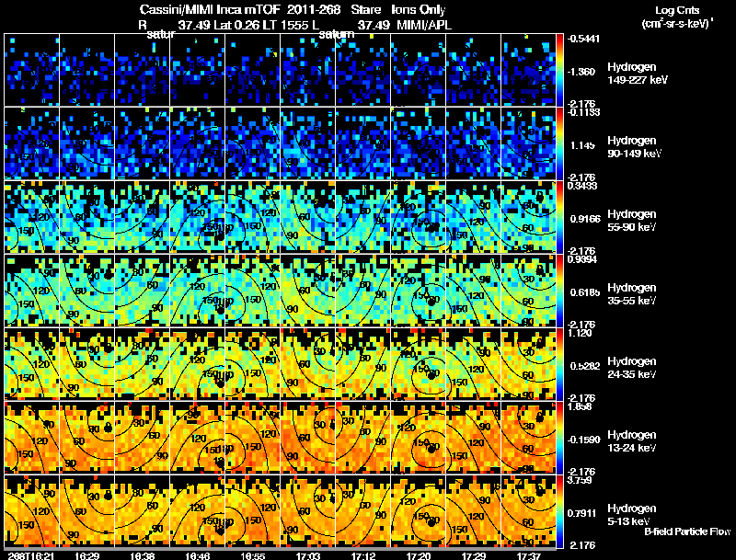736x560 pixels.
Task: Click the Stare word in title
Action: tap(365, 9)
